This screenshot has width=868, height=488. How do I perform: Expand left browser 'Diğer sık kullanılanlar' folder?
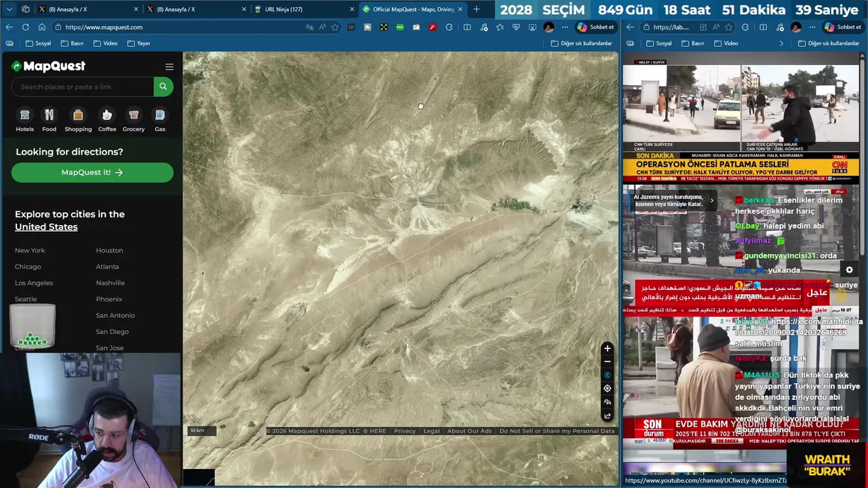coord(581,43)
